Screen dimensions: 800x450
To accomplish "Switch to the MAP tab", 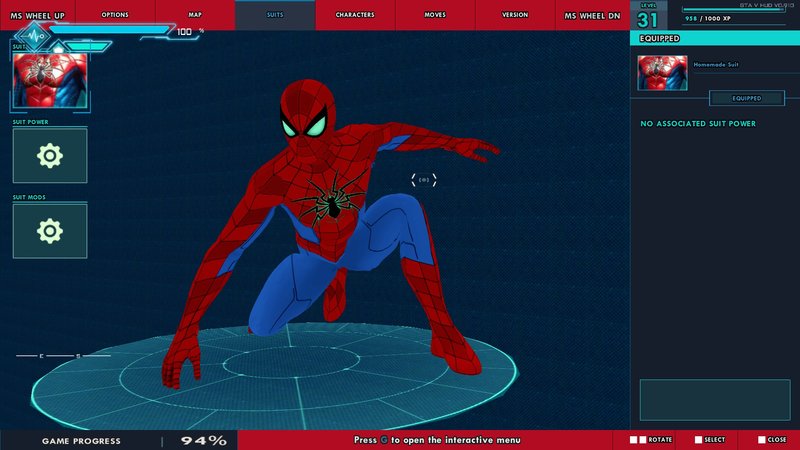I will click(x=195, y=15).
